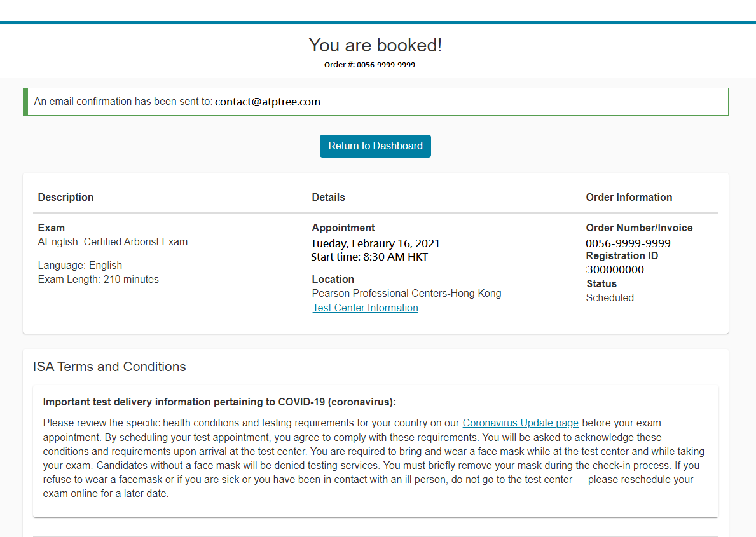
Task: Click the 'Status' label
Action: tap(601, 283)
